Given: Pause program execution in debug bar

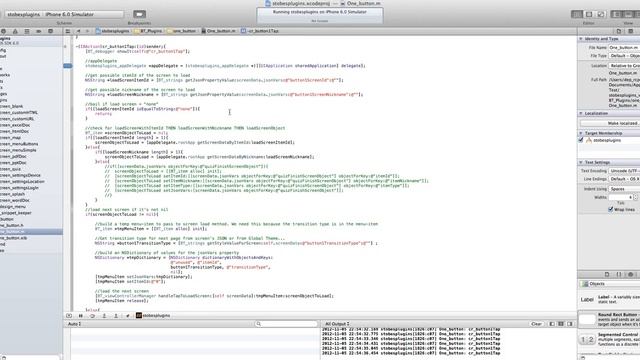Looking at the screenshot, I should pos(80,316).
